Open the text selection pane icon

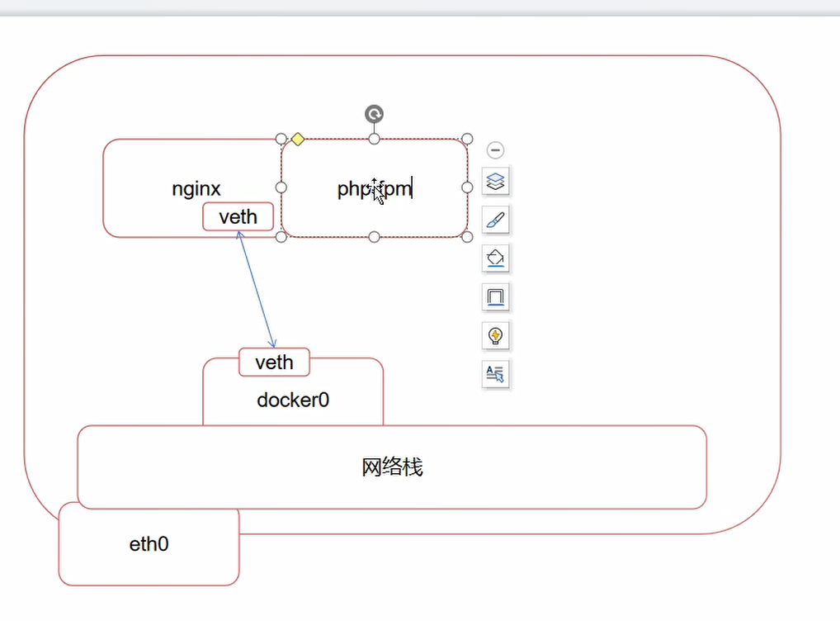tap(495, 374)
